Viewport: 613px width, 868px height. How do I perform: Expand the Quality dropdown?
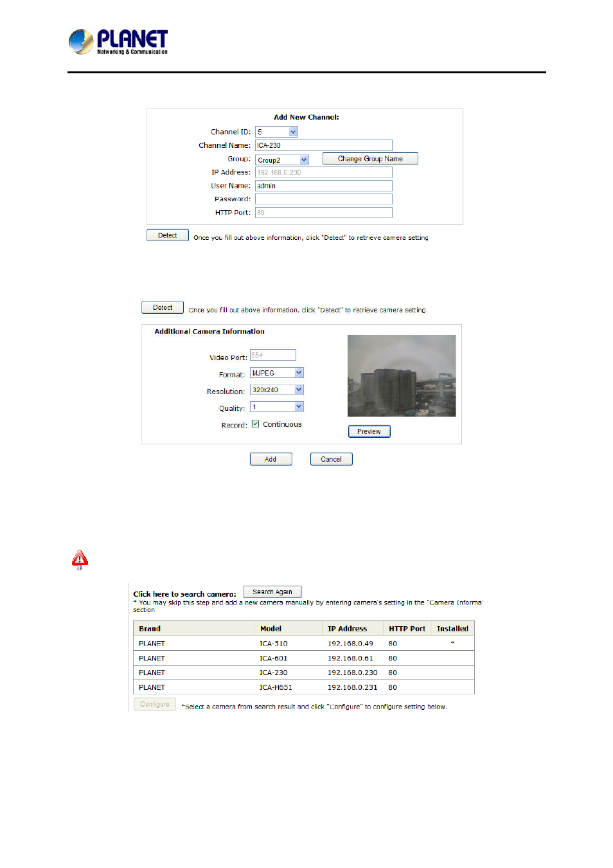point(299,407)
